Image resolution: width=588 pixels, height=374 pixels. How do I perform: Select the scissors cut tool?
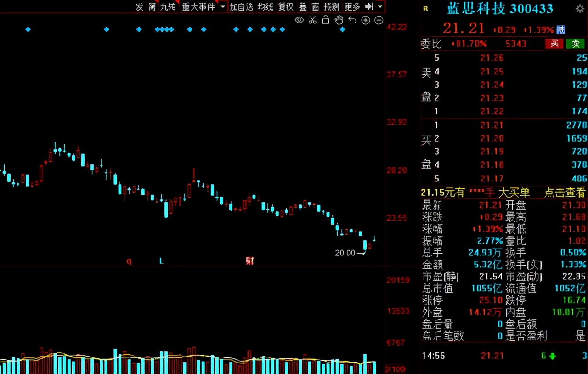pos(312,20)
